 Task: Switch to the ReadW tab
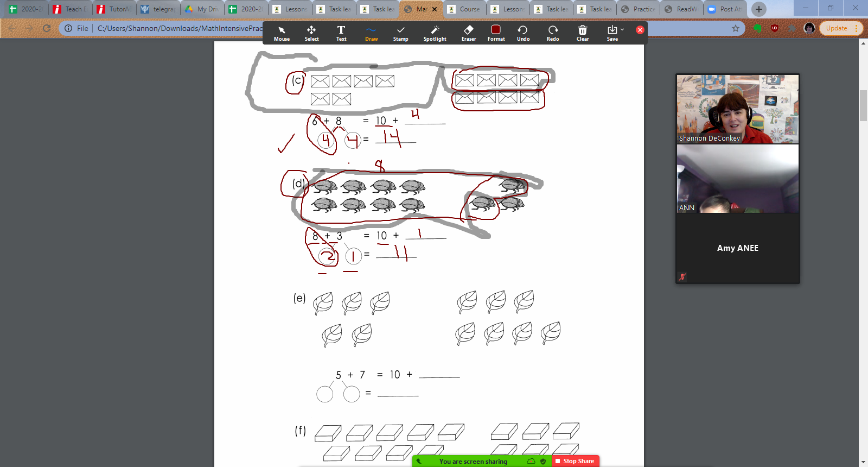(x=682, y=9)
